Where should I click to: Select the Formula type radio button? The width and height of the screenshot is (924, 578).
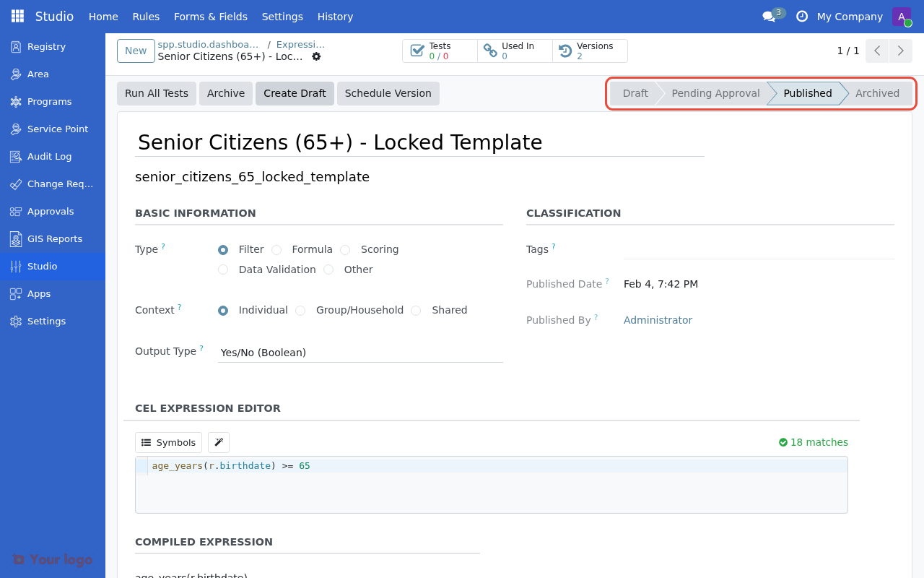[276, 250]
